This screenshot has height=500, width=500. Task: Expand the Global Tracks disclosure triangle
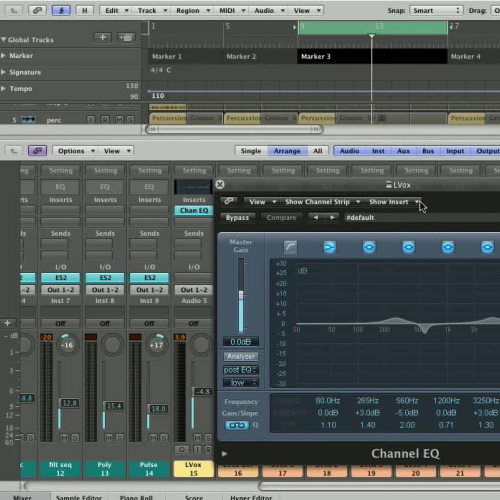coord(4,40)
